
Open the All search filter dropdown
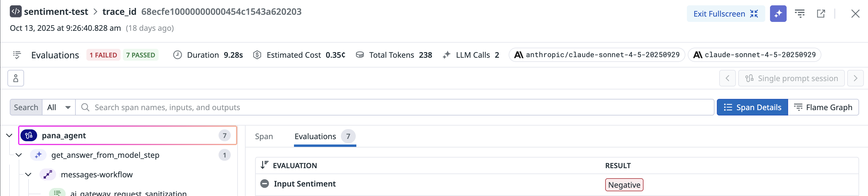[x=59, y=107]
